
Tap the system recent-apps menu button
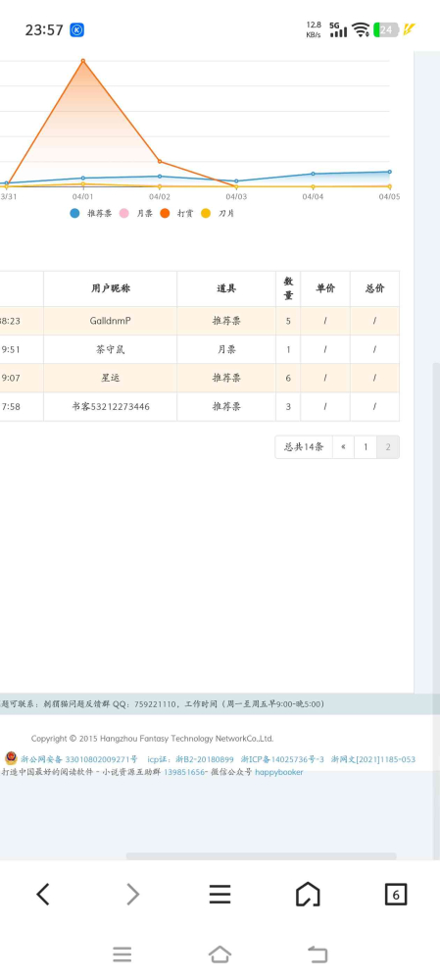(x=122, y=954)
